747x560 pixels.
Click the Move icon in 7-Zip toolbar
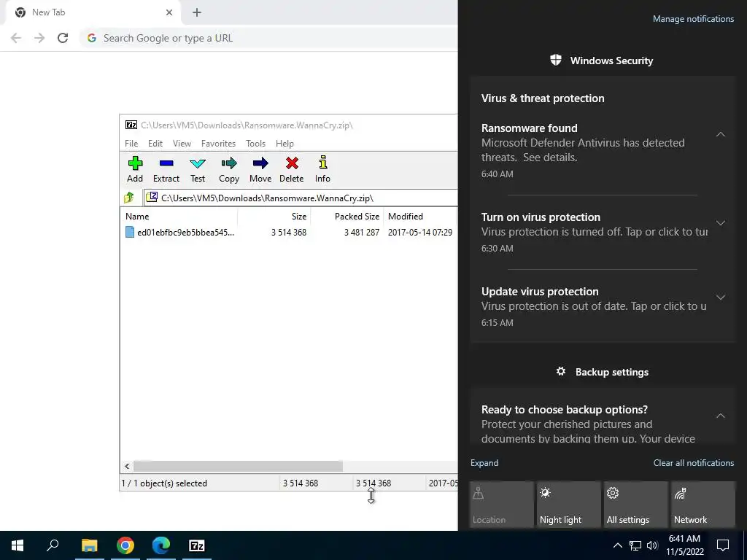coord(260,163)
